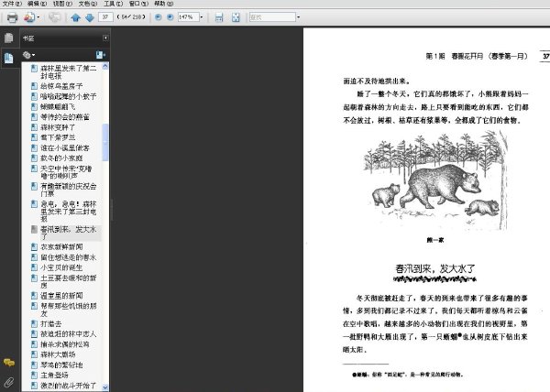Open the Find box dropdown arrow
Image resolution: width=550 pixels, height=392 pixels.
tap(299, 16)
